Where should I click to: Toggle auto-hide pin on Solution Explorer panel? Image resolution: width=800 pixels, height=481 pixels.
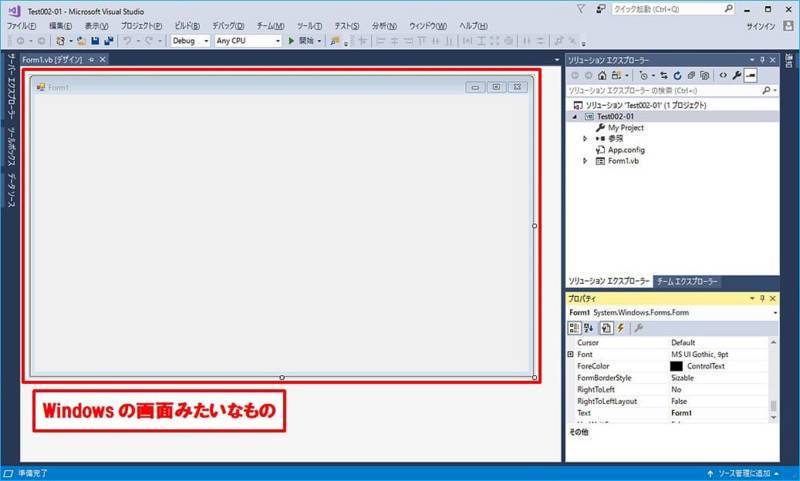pos(762,60)
